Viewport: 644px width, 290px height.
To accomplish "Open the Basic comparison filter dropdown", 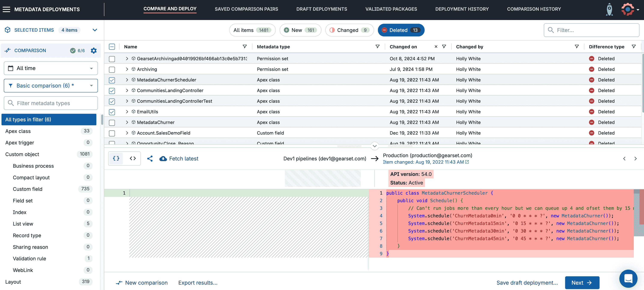I will point(51,86).
